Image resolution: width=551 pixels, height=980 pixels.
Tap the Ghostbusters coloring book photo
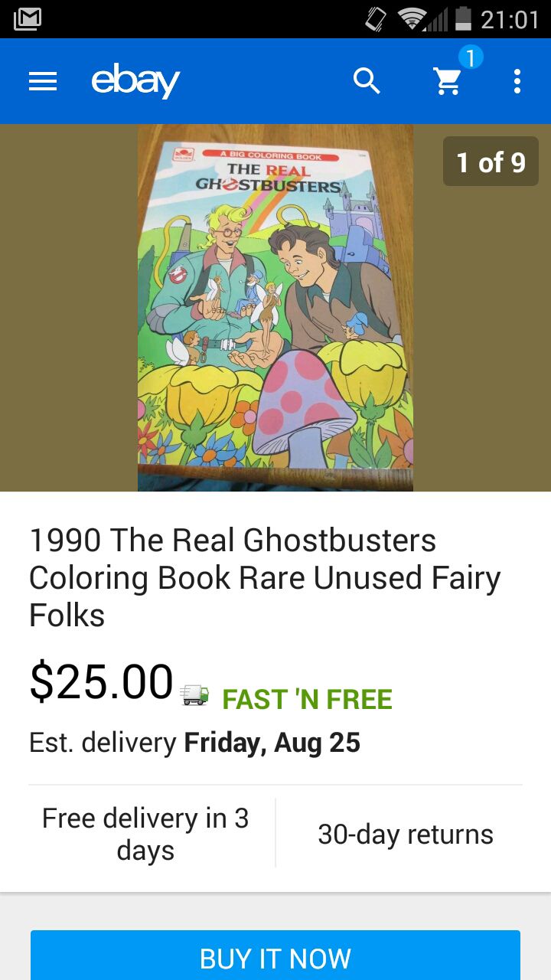coord(275,308)
